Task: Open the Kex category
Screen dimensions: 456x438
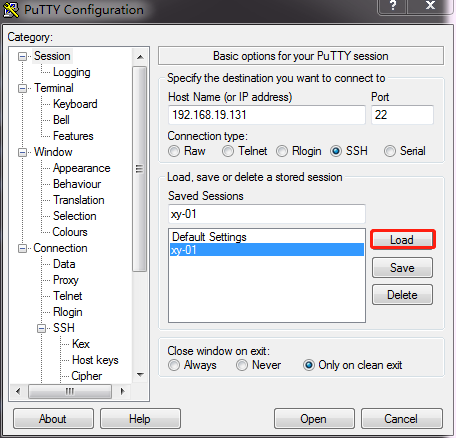Action: (x=81, y=344)
